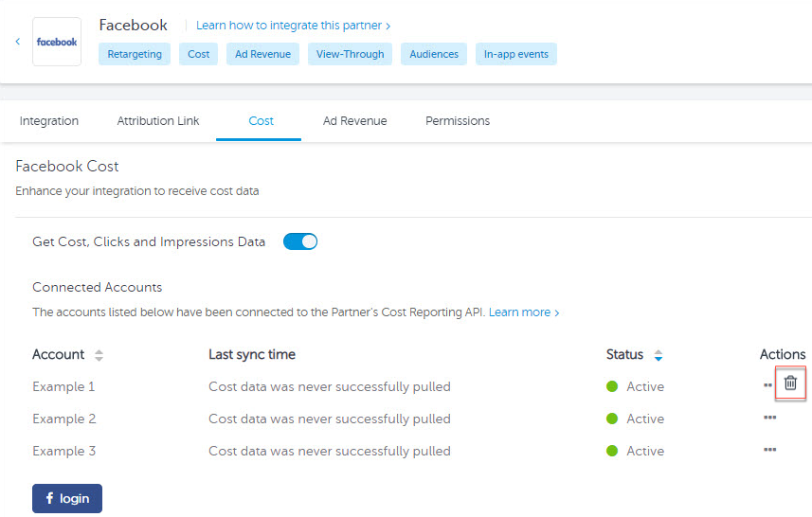Viewport: 812px width, 517px height.
Task: Open the Learn more link for Connected Accounts
Action: (524, 312)
